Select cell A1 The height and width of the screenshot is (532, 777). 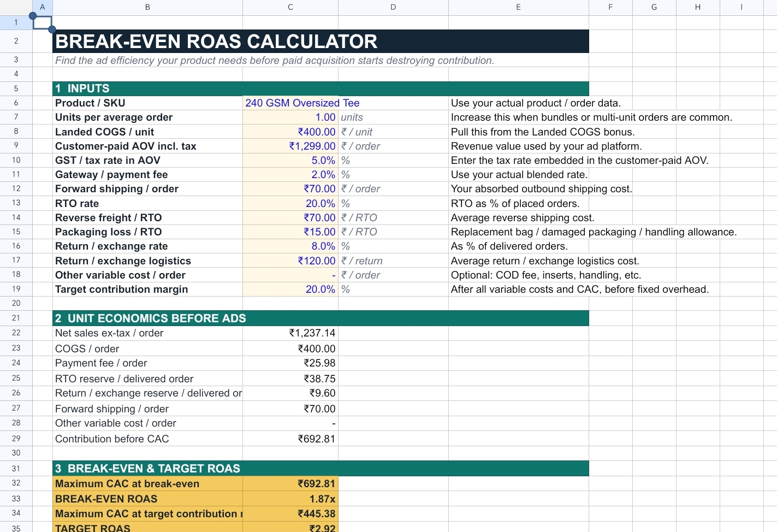pos(43,22)
